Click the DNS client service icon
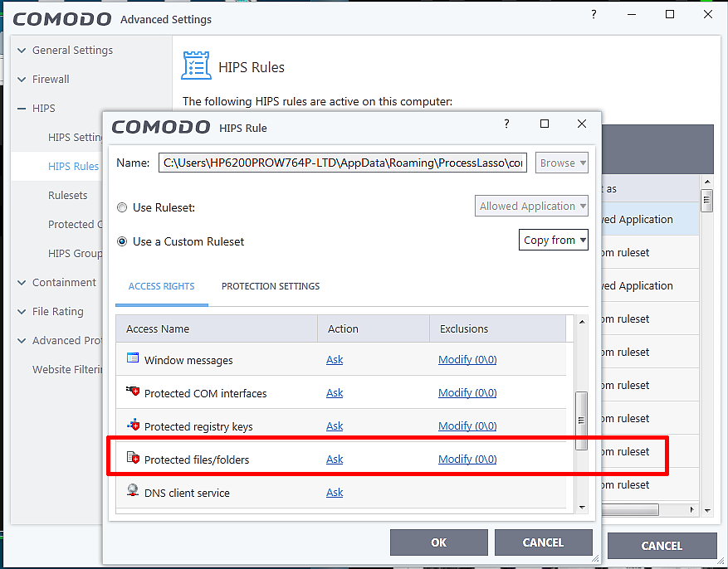The height and width of the screenshot is (569, 728). click(x=133, y=491)
